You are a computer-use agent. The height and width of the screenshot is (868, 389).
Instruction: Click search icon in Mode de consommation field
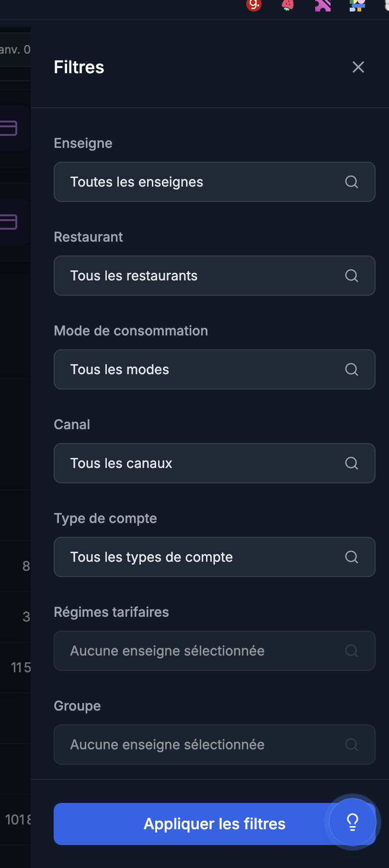[352, 369]
